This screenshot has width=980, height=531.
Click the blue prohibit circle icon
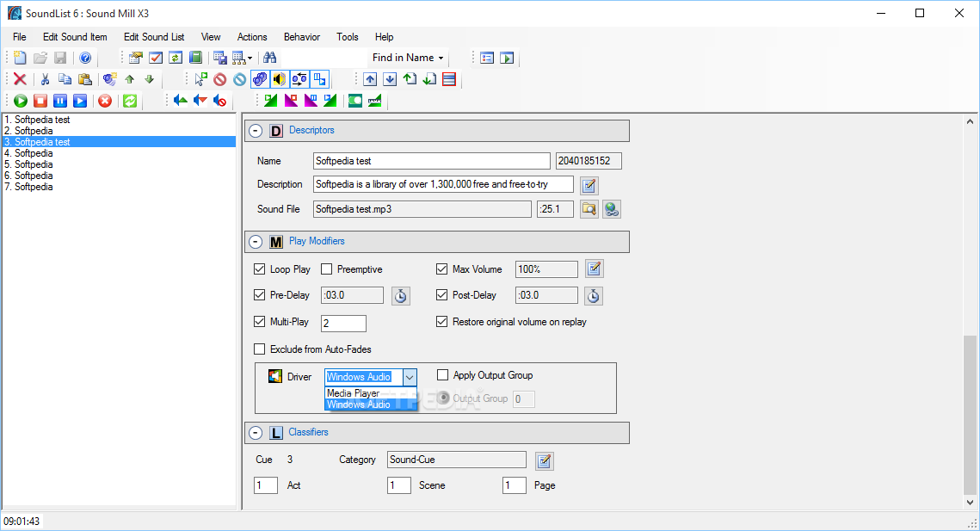[240, 79]
